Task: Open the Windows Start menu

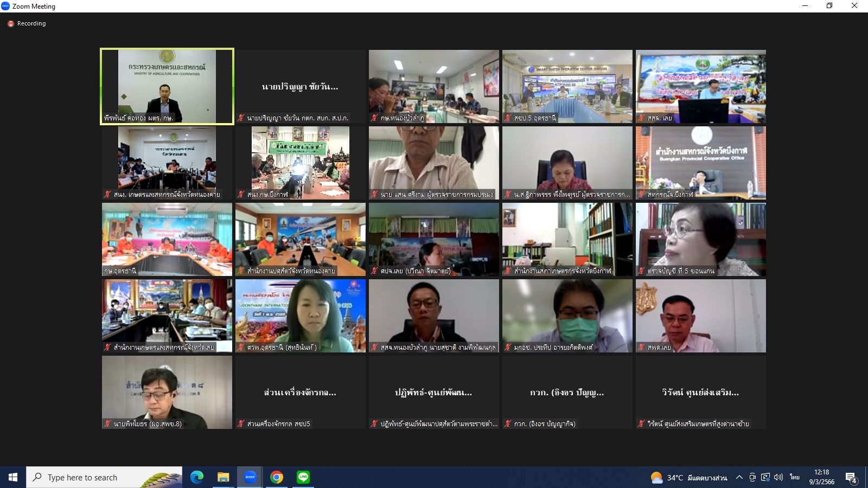Action: click(13, 477)
